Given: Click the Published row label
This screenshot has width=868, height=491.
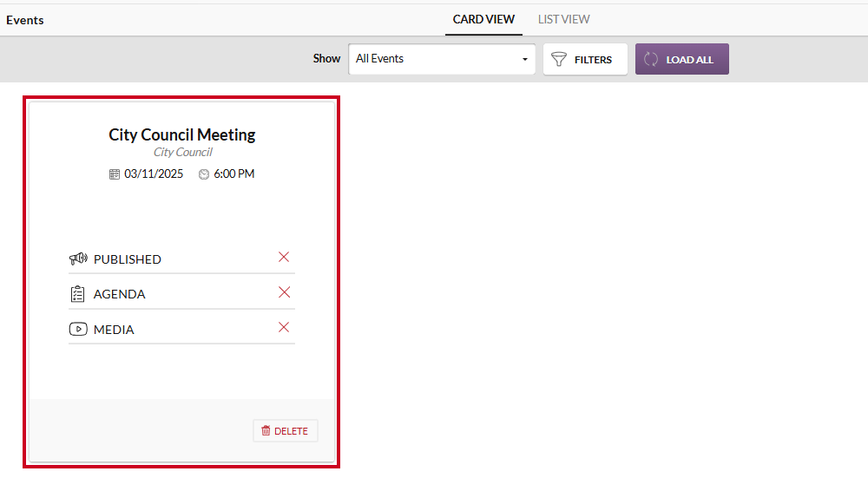Looking at the screenshot, I should 128,259.
